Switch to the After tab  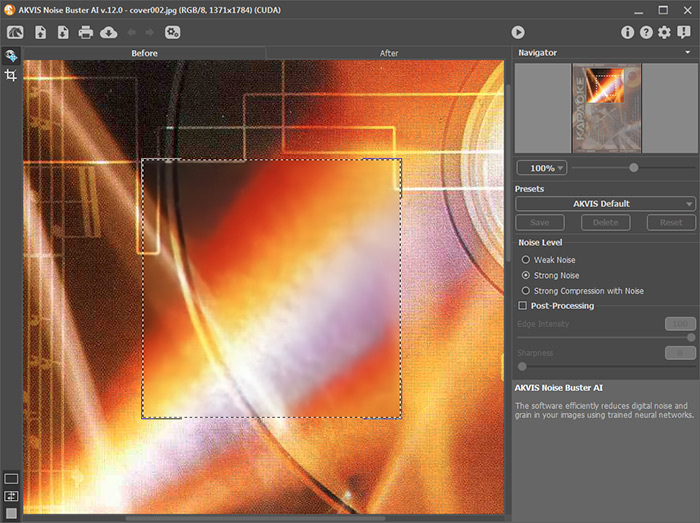point(388,53)
